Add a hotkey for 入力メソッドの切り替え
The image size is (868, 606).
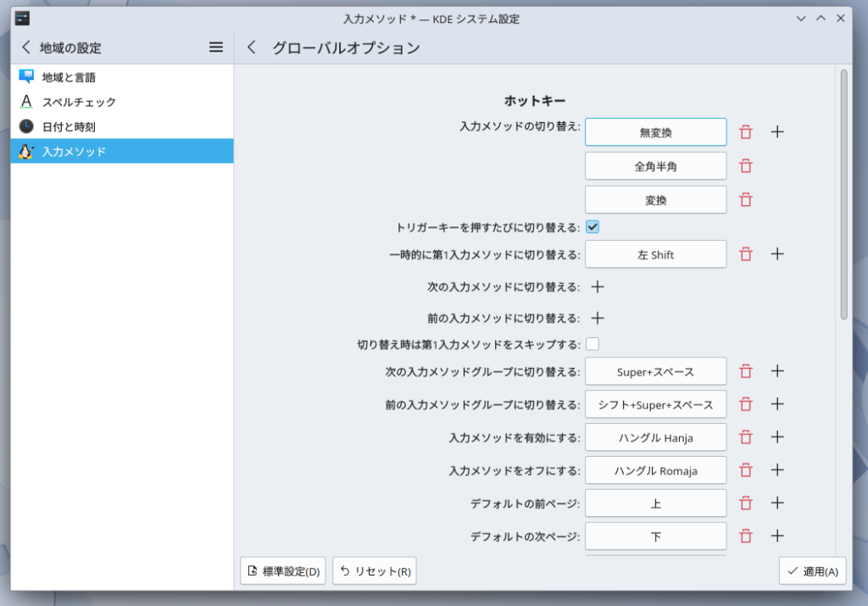pyautogui.click(x=777, y=132)
